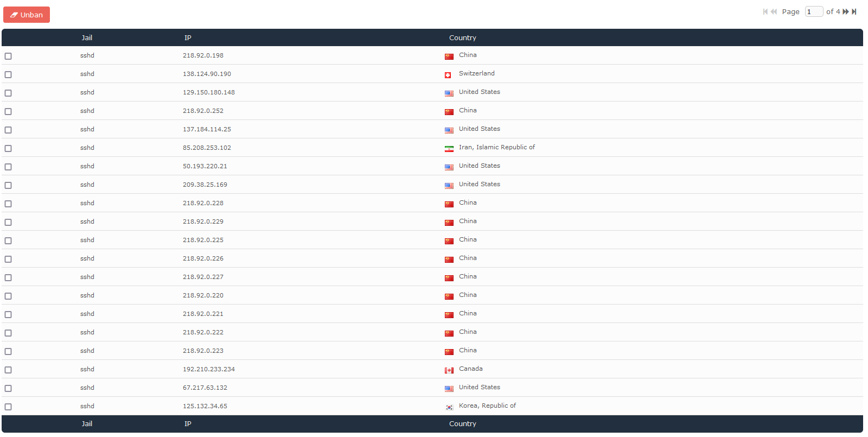Advance to the next page arrow icon
The width and height of the screenshot is (868, 437).
(x=845, y=12)
